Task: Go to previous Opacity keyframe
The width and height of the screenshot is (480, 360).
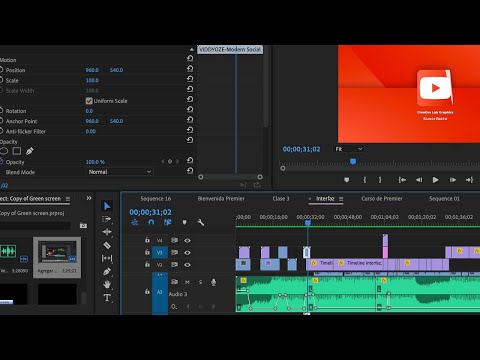Action: pyautogui.click(x=162, y=161)
